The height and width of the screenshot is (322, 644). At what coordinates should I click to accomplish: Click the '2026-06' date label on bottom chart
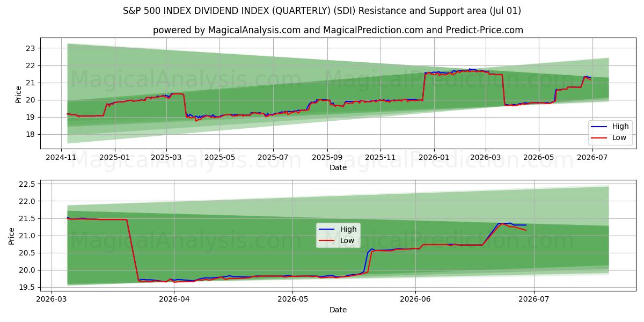click(x=416, y=300)
